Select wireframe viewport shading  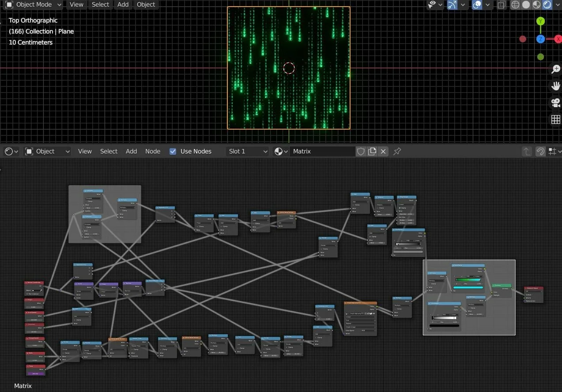point(515,5)
